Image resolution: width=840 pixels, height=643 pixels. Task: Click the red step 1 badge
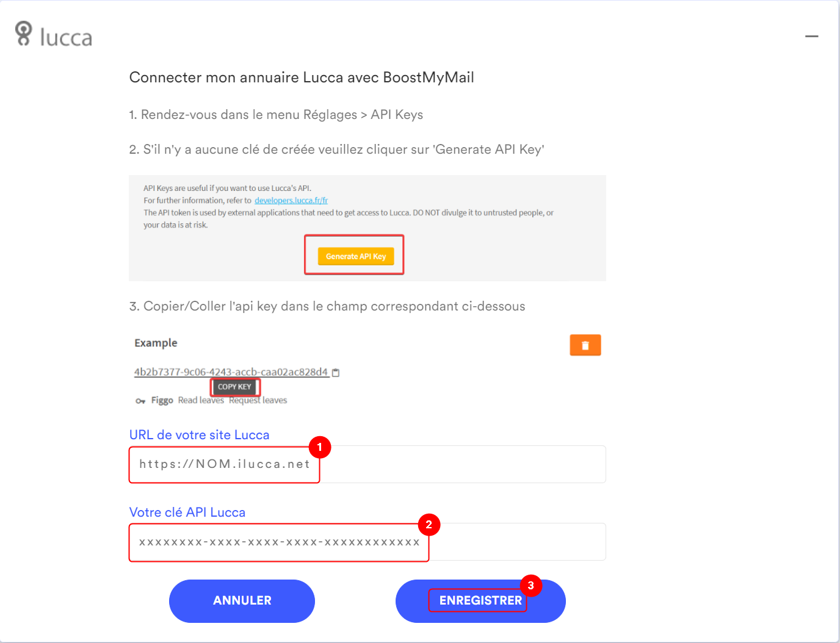coord(320,447)
